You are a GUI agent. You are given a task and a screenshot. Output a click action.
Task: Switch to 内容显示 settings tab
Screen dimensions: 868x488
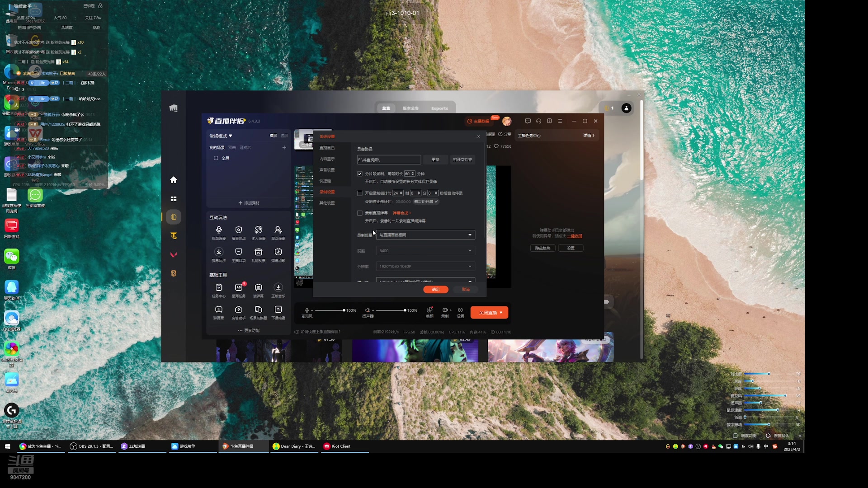(327, 159)
